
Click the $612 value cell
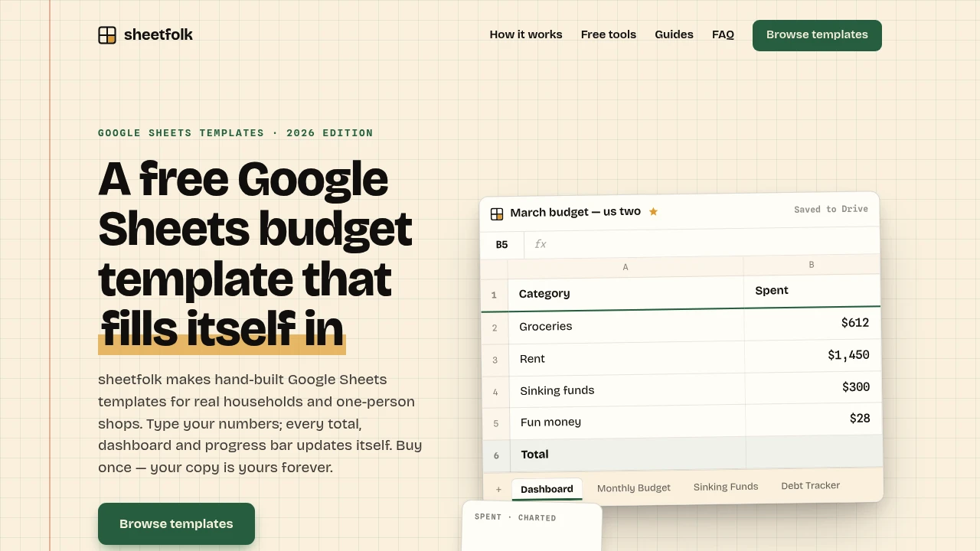812,323
